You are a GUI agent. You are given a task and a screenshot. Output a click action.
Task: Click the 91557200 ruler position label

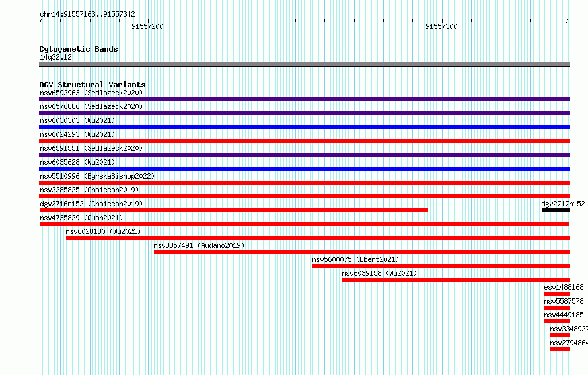click(148, 26)
